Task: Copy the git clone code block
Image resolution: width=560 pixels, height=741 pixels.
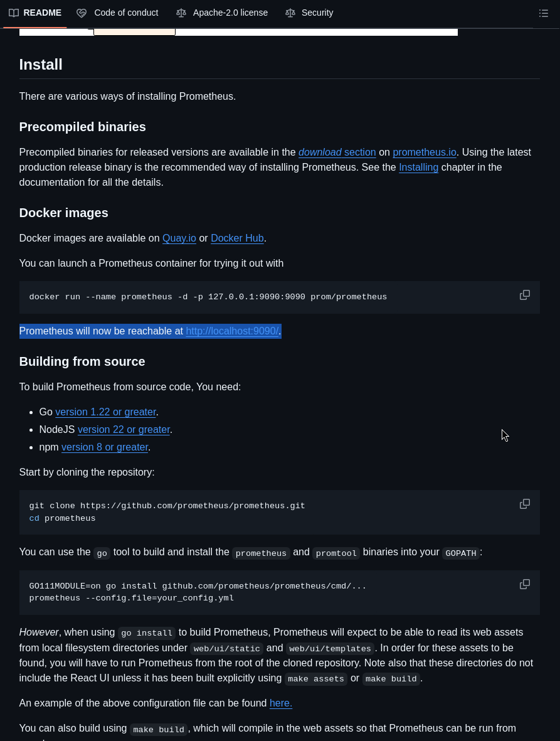Action: (x=525, y=504)
